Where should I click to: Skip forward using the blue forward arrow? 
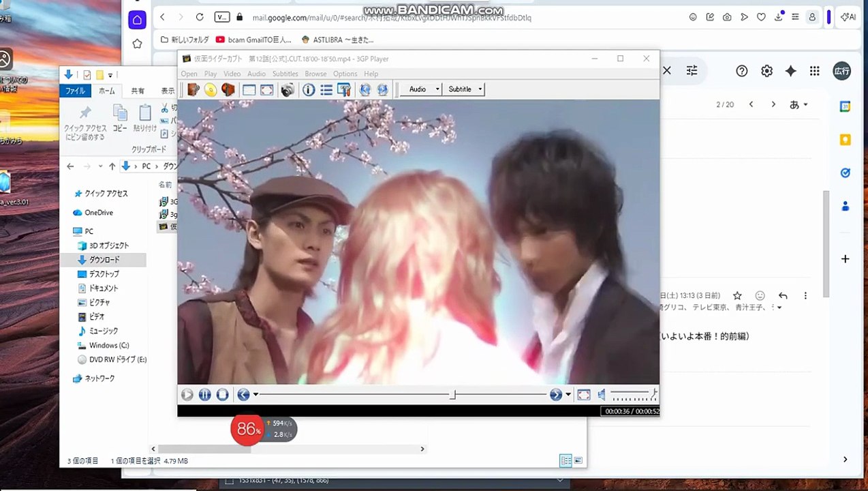(556, 394)
